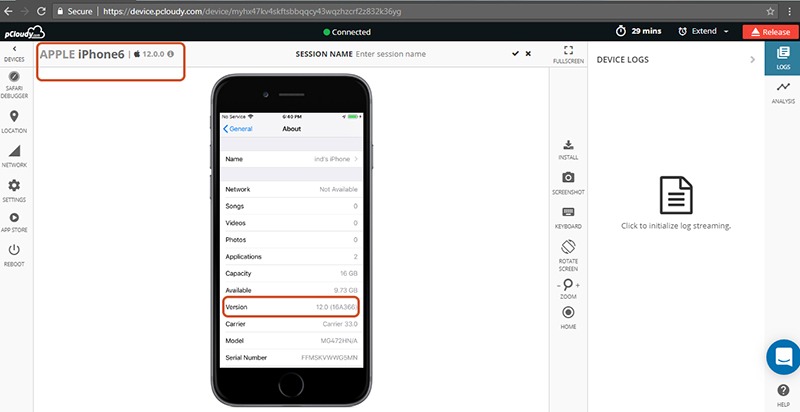Reload the browser page

[42, 11]
